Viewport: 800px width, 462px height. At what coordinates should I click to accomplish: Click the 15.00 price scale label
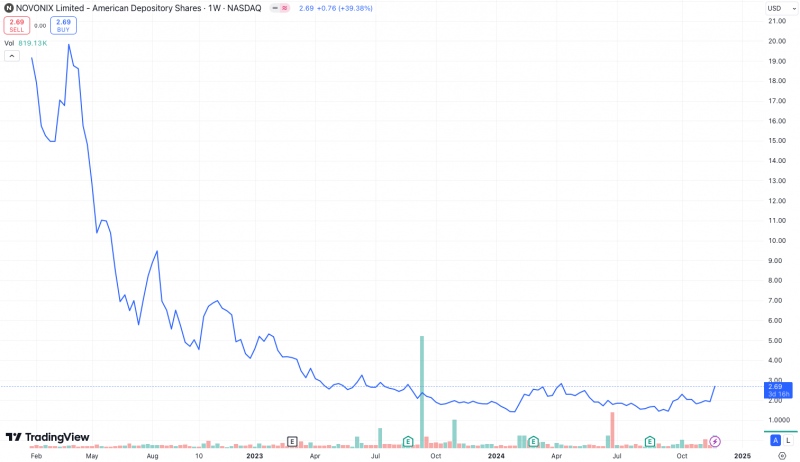coord(777,140)
